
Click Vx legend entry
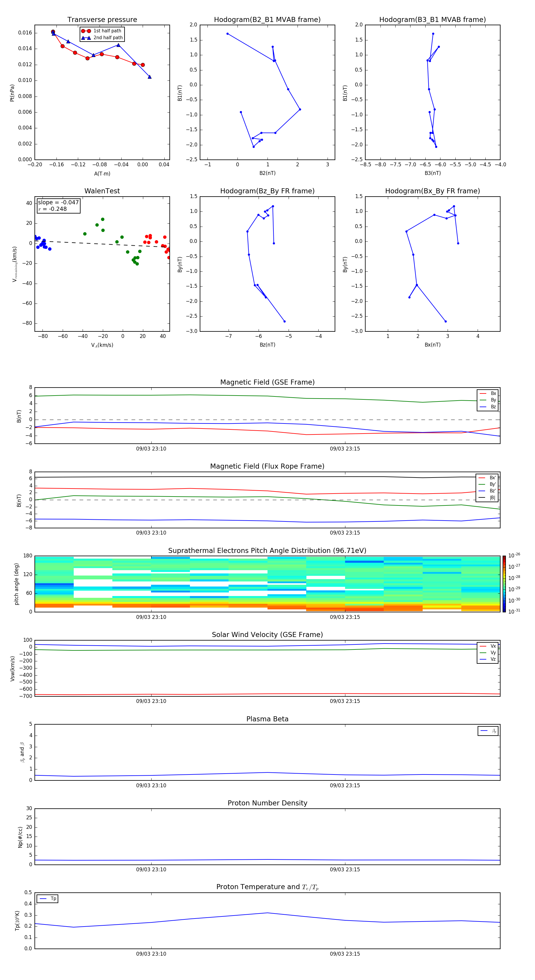click(x=488, y=646)
